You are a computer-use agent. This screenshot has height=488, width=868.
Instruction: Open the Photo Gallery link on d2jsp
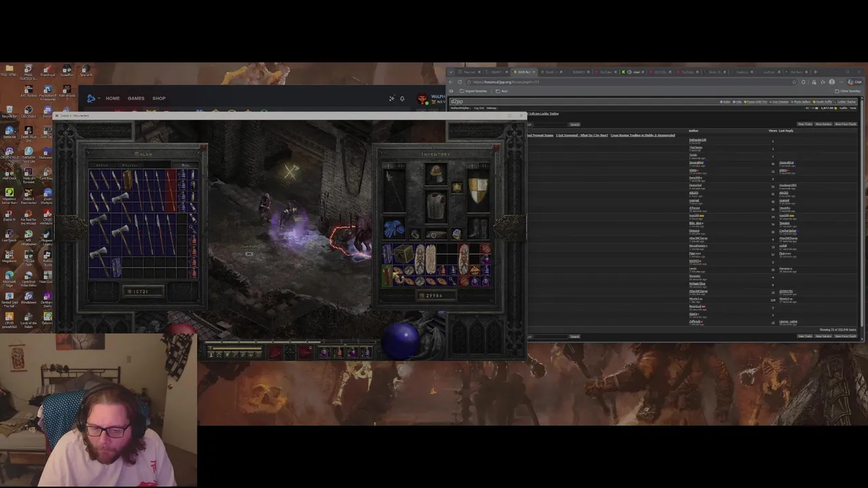[801, 102]
